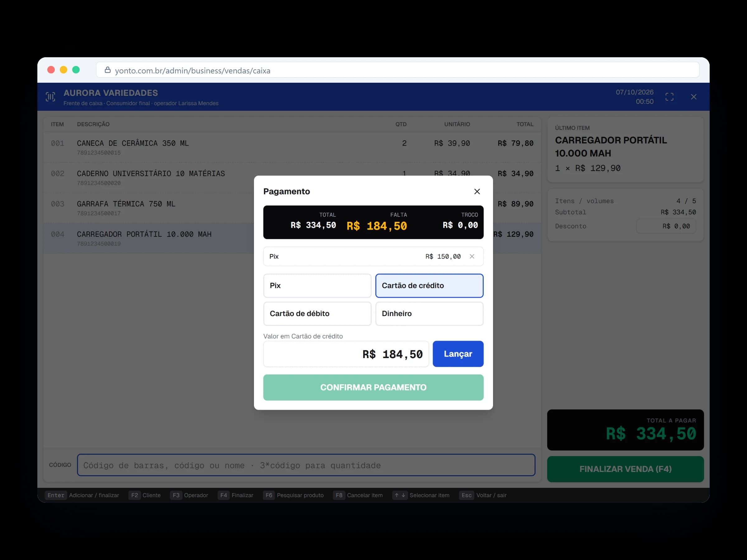Close the Pagamento dialog
This screenshot has width=747, height=560.
[x=477, y=191]
